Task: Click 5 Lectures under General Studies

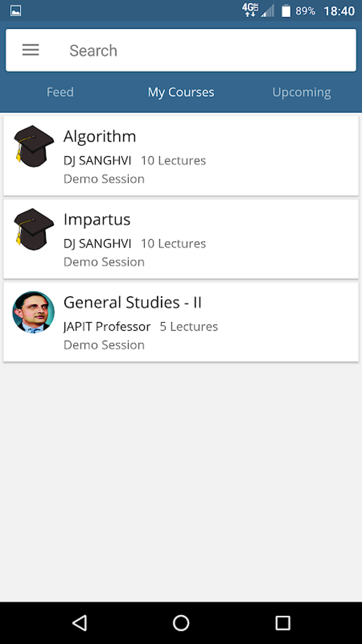Action: coord(188,327)
